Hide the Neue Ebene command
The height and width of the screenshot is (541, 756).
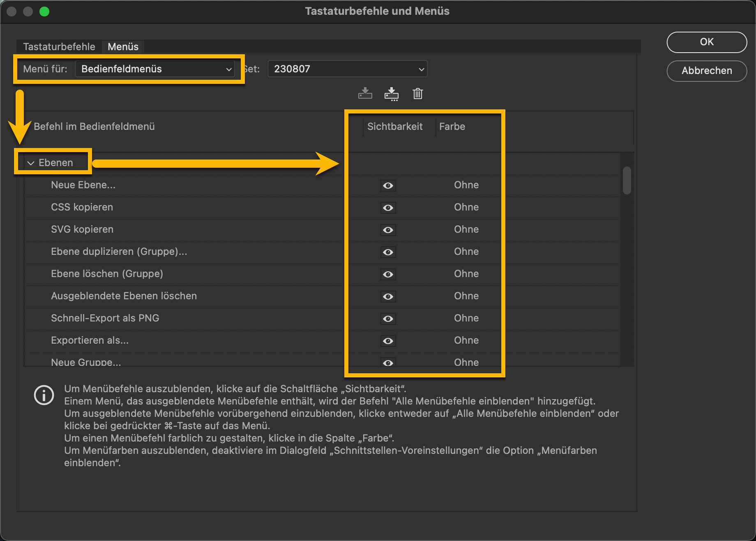388,185
